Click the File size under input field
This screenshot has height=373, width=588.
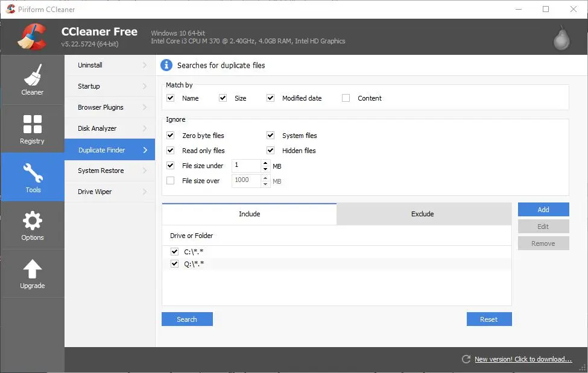[247, 165]
